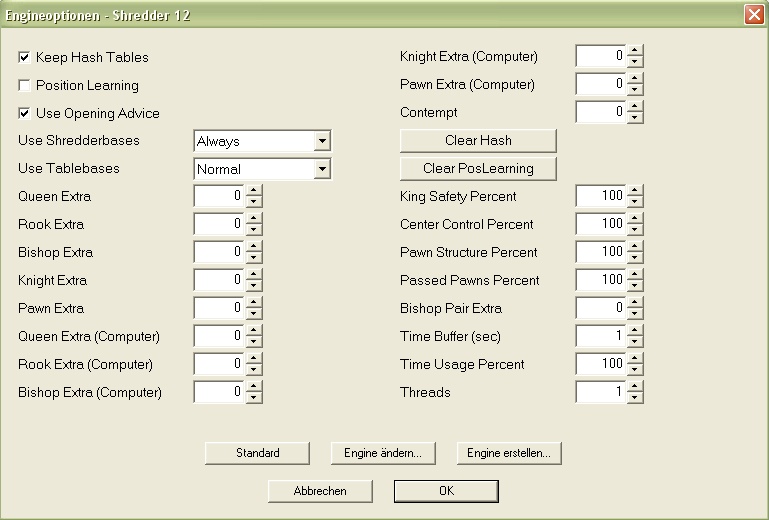Decrease the Rook Extra (Computer) value

[x=254, y=369]
